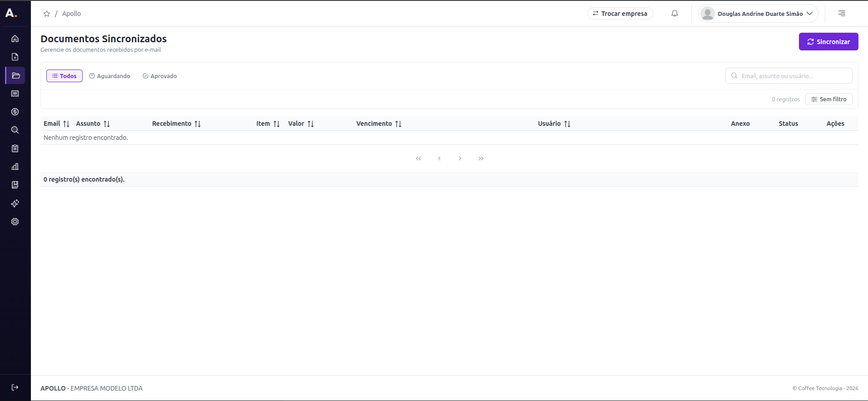Screen dimensions: 868x401
Task: Go to last page of results
Action: pyautogui.click(x=481, y=158)
